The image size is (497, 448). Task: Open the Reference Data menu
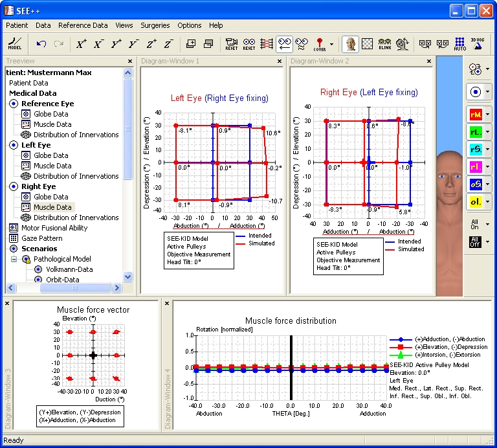83,25
